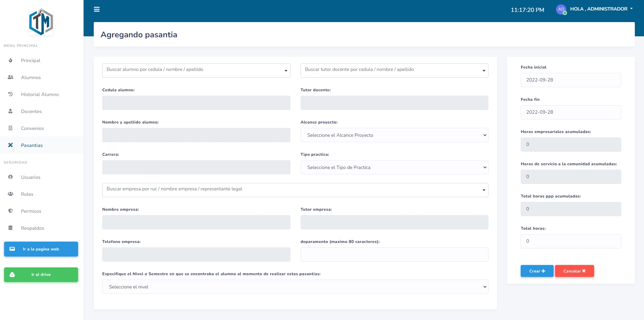Screen dimensions: 644x320
Task: Open Docentes menu item
Action: tap(41, 111)
